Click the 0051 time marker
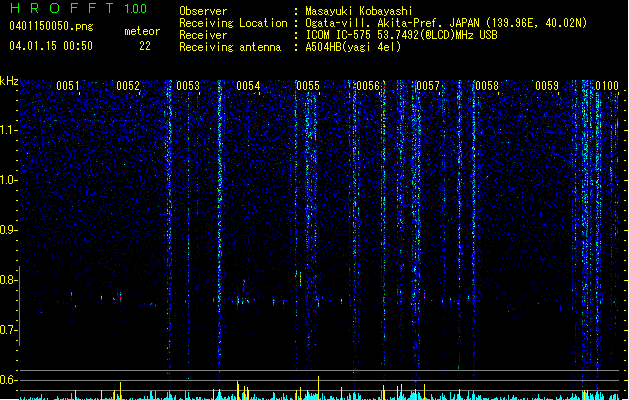 tap(68, 86)
